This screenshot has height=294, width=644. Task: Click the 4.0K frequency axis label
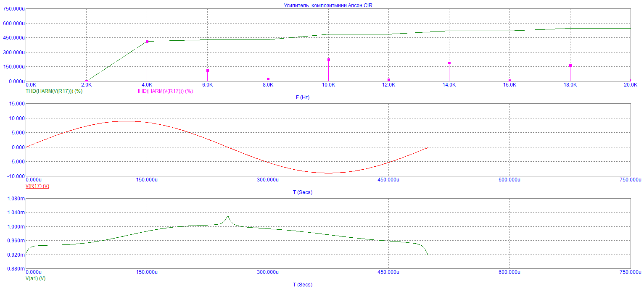tap(147, 84)
